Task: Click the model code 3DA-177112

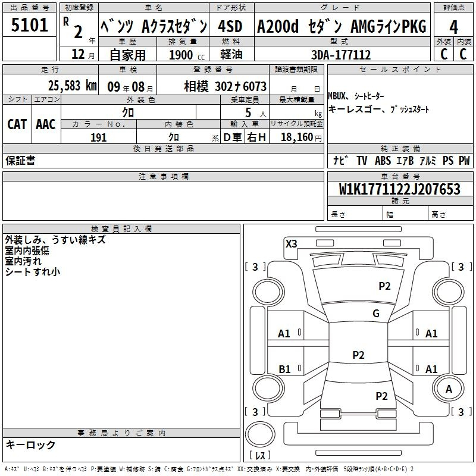Action: [342, 55]
